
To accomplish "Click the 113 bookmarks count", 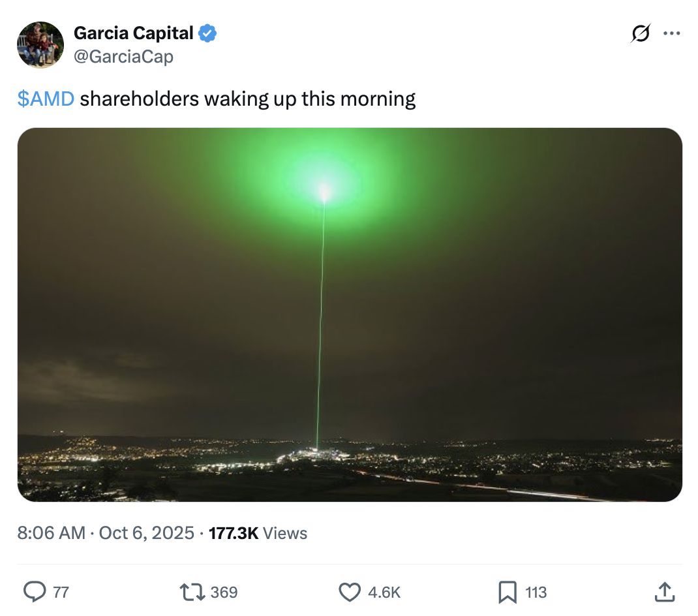I will [536, 593].
